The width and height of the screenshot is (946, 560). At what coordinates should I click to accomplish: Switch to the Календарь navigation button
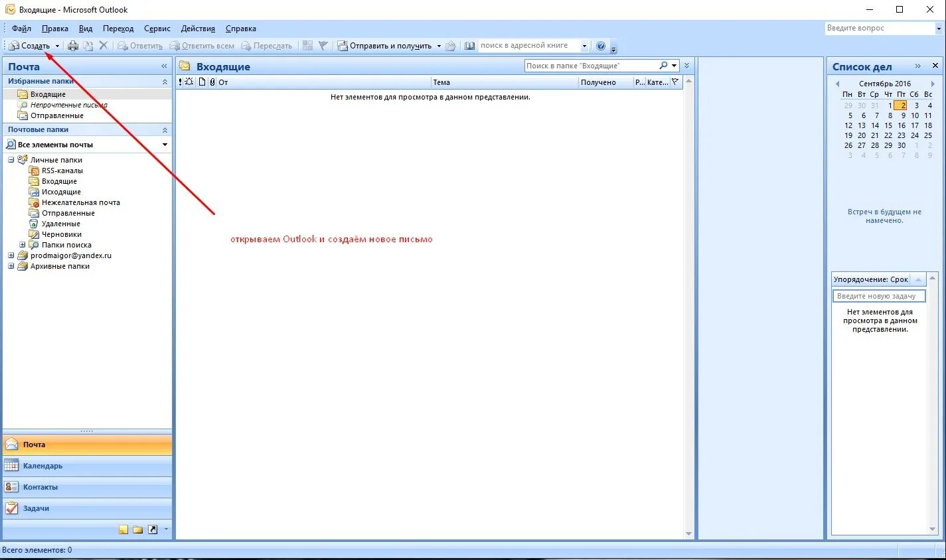click(88, 466)
